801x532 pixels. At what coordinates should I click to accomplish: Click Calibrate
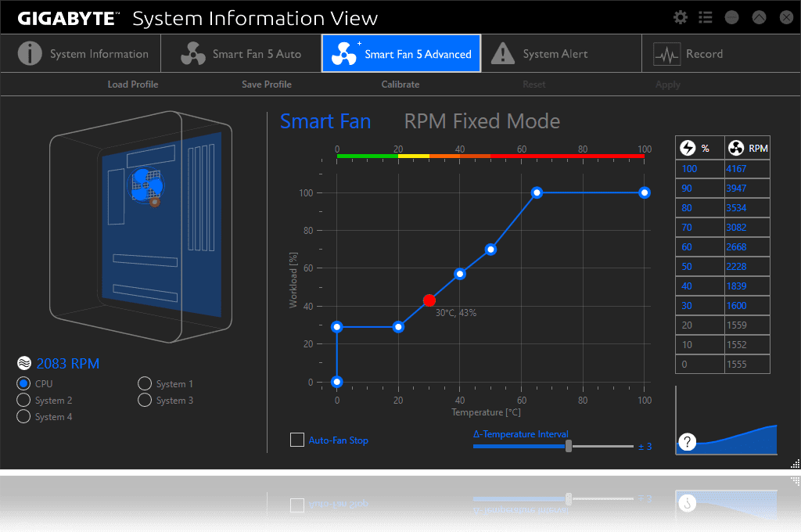[x=400, y=84]
